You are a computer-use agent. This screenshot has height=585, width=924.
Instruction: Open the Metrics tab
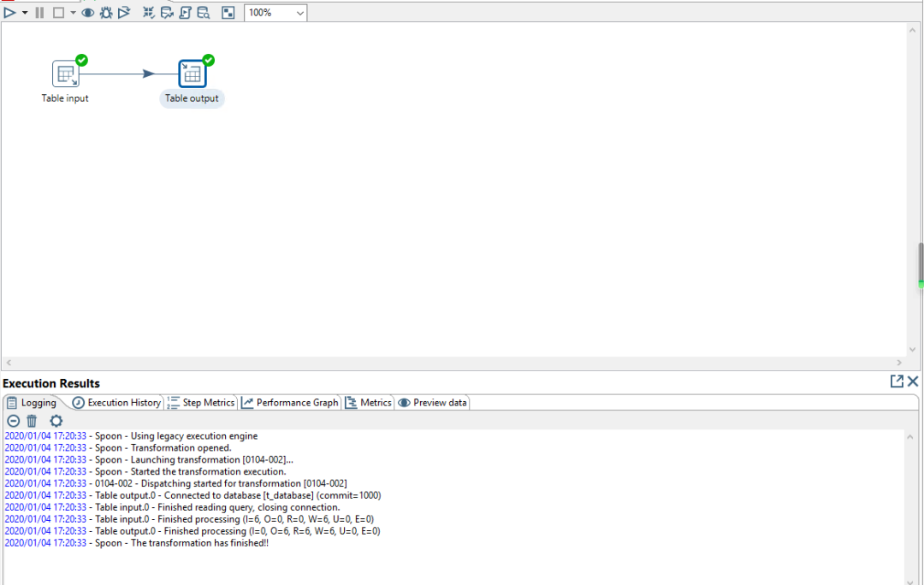[368, 403]
